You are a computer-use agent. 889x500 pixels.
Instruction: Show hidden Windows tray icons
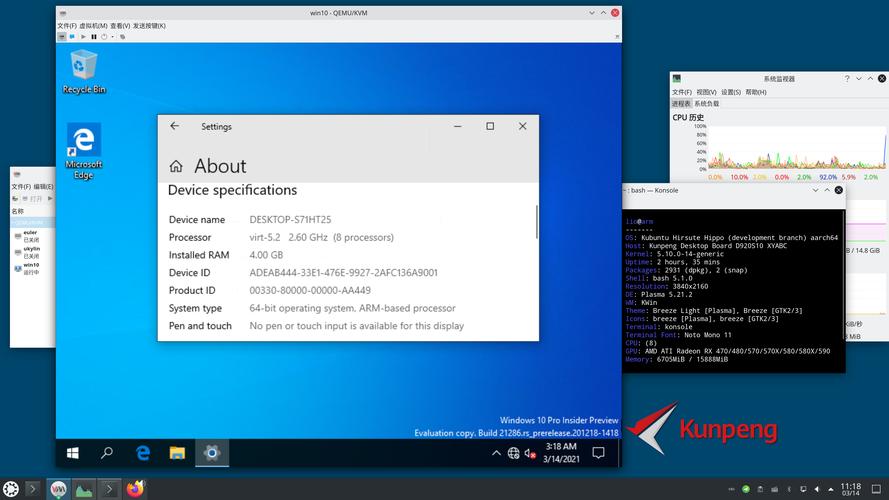496,453
